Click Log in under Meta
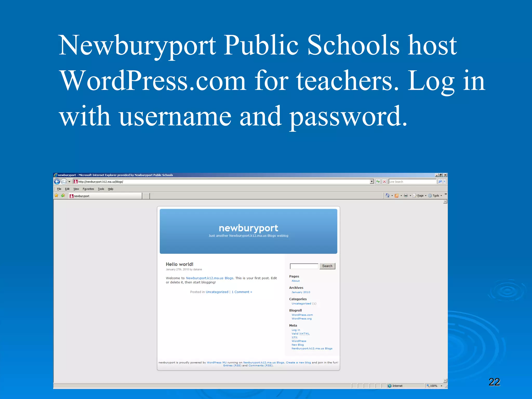 pyautogui.click(x=296, y=330)
